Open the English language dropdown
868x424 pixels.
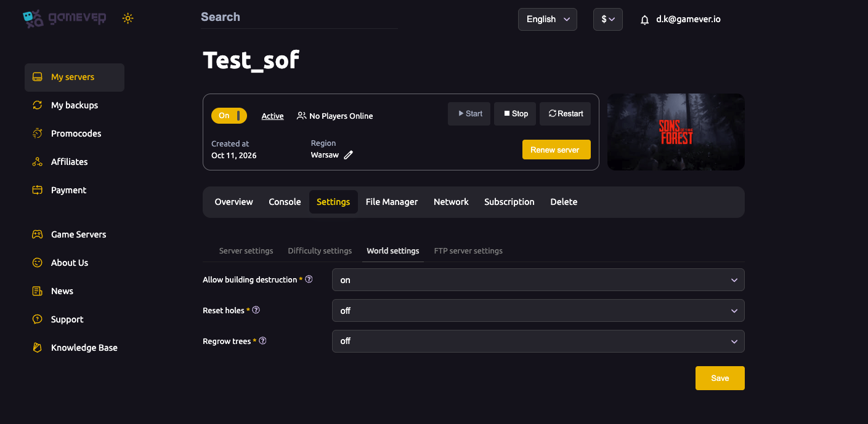(548, 19)
